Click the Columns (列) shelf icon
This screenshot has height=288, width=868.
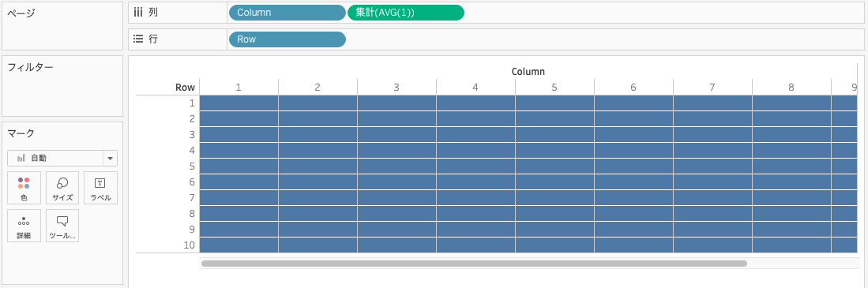coord(138,12)
